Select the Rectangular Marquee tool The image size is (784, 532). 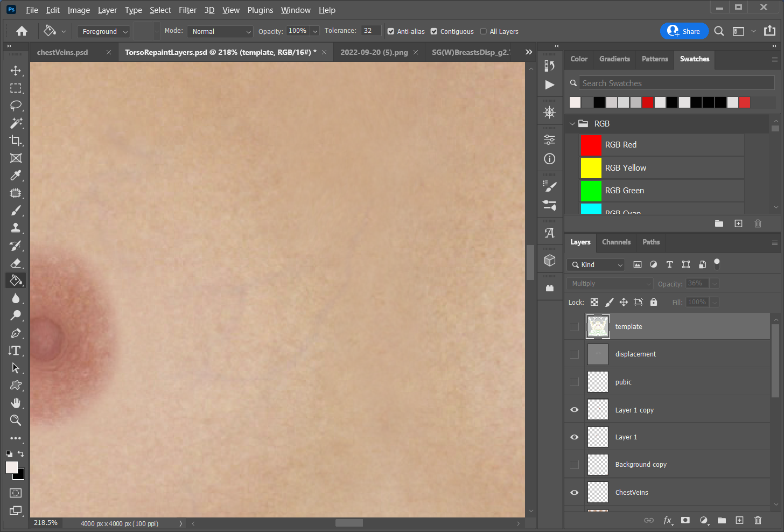click(16, 88)
